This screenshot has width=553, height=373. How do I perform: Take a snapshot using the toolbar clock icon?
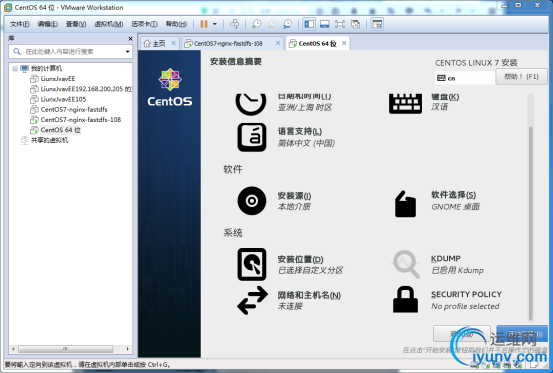[256, 24]
